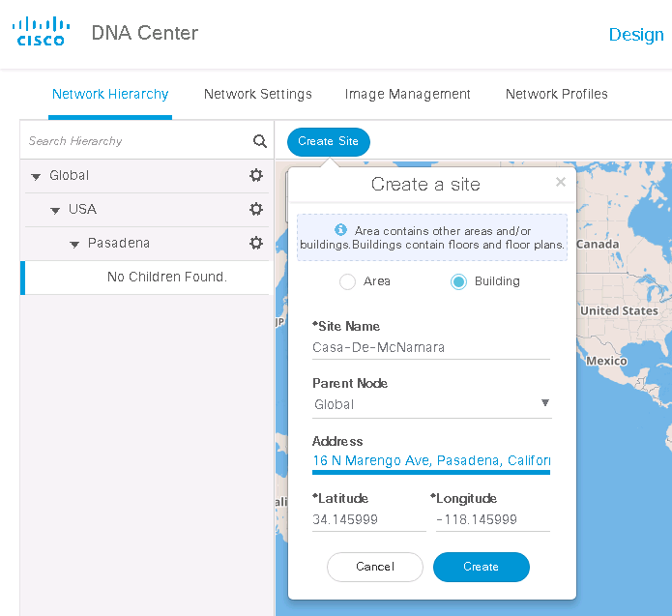Open the Network Profiles tab
Image resolution: width=672 pixels, height=616 pixels.
pyautogui.click(x=556, y=94)
